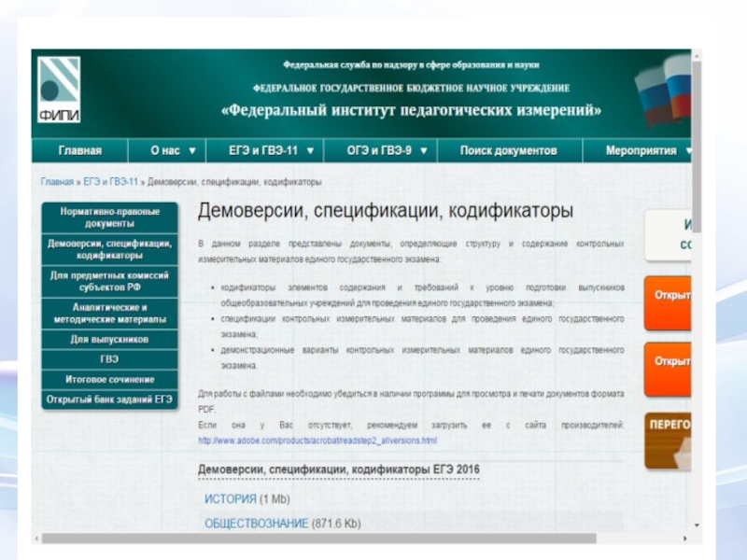Expand the ЕГЭ и ГВЭ-11 dropdown arrow

[x=310, y=151]
